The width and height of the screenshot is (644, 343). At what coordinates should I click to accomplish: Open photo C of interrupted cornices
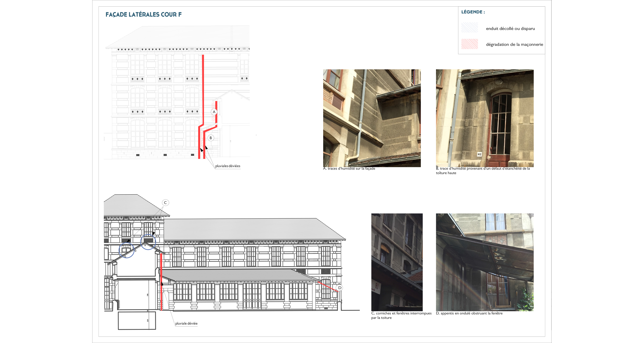(x=397, y=262)
